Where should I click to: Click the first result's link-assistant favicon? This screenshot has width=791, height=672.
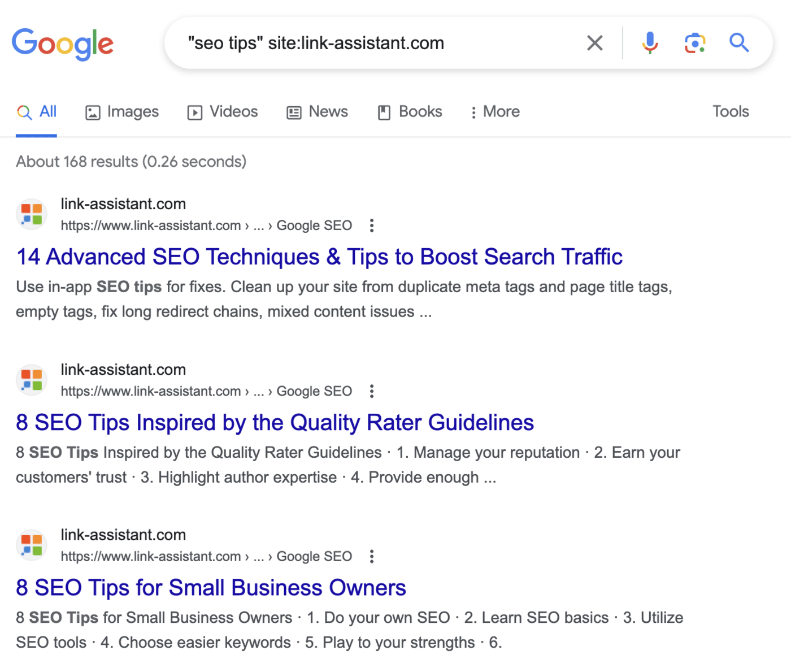[x=32, y=214]
